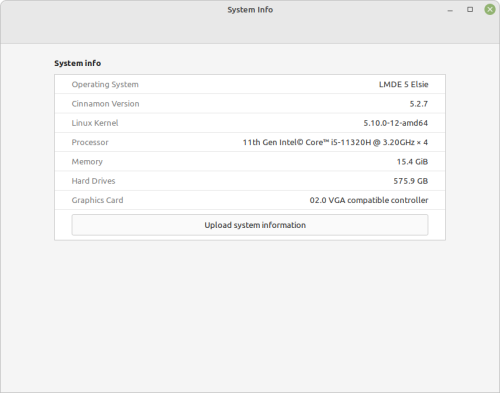Select the "Linux Kernel" label
This screenshot has height=393, width=500.
tap(95, 123)
